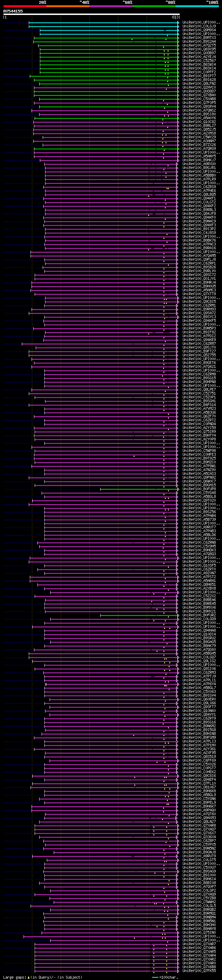
Task: Select hit UniRef100_A7PHE6
Action: tap(199, 191)
